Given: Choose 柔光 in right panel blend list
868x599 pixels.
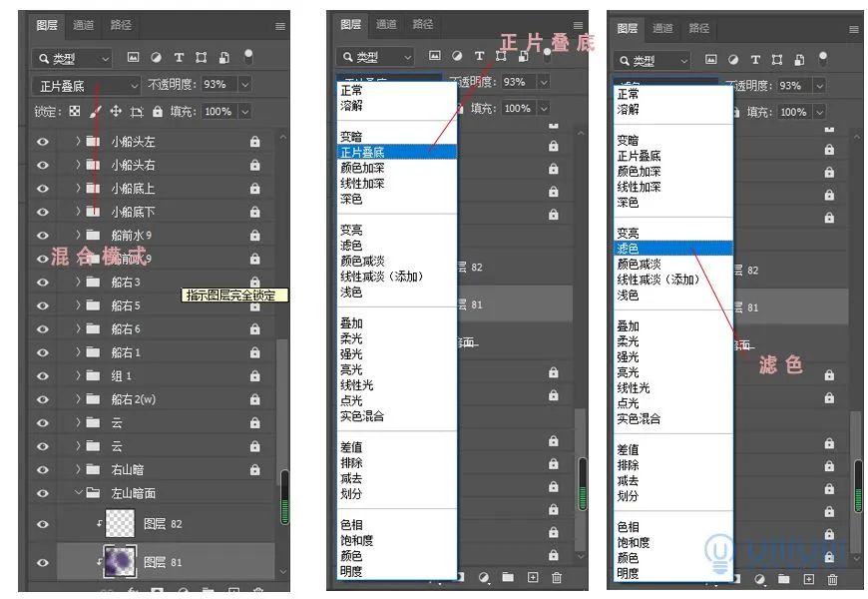Looking at the screenshot, I should [673, 341].
